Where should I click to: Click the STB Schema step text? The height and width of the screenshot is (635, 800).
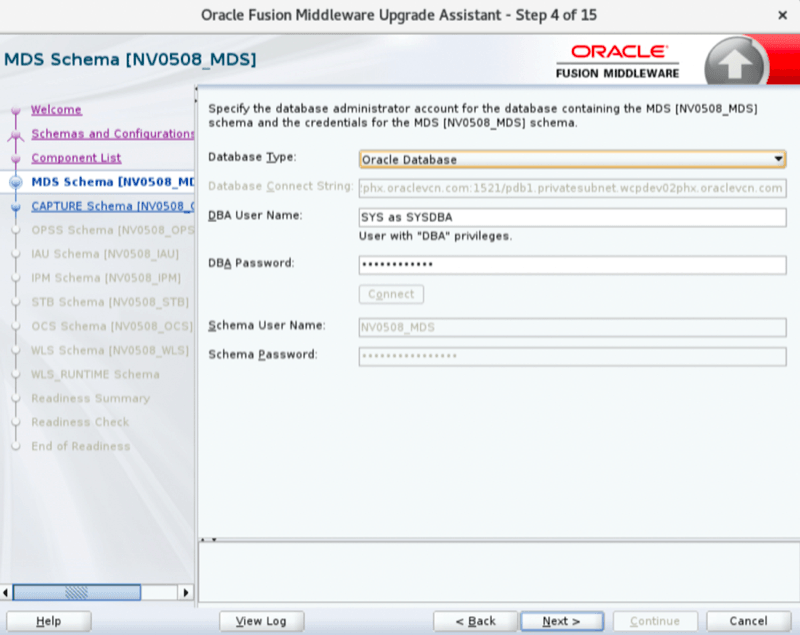(110, 302)
